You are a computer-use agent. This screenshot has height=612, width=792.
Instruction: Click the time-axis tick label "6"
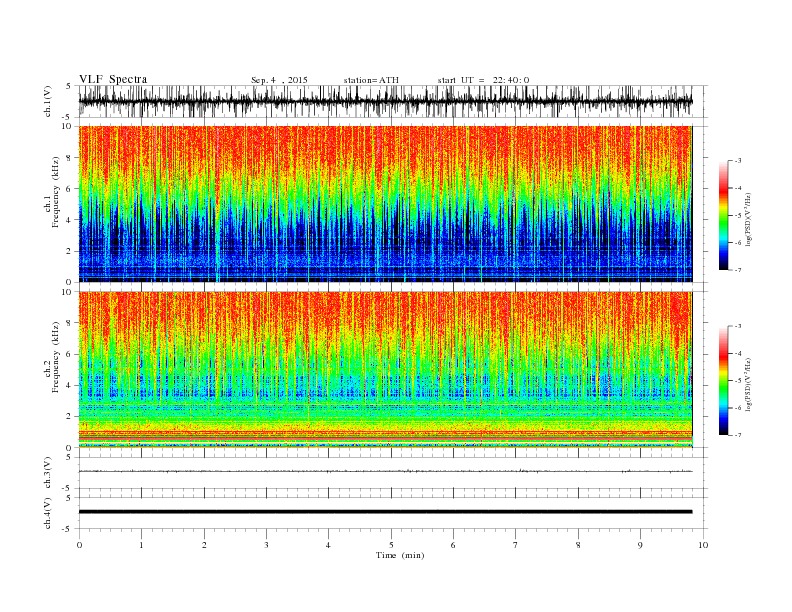pyautogui.click(x=453, y=545)
